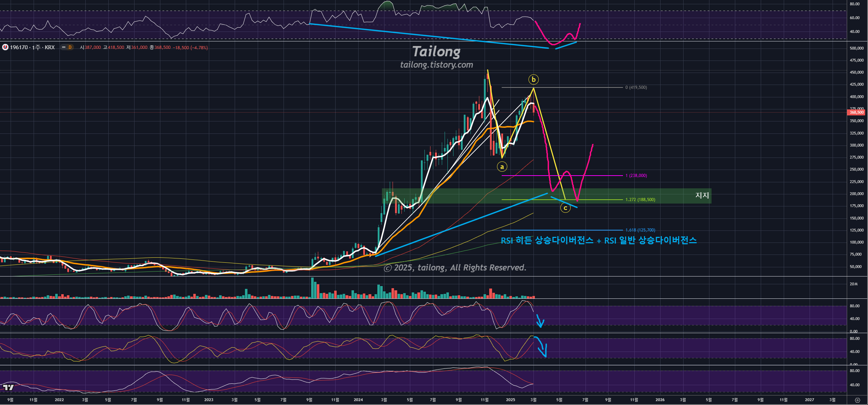
Task: Click the blue RSI 히든 상승다이버전스 text annotation
Action: (598, 240)
